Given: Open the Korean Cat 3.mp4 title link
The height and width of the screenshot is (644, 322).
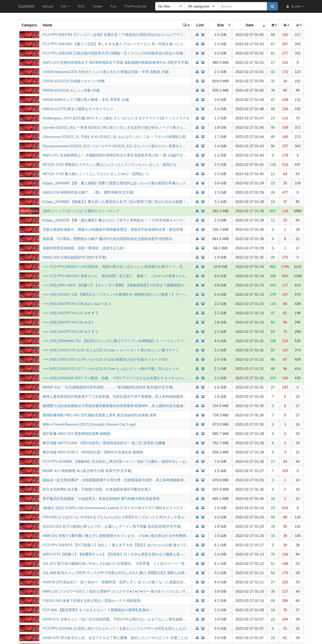Looking at the screenshot, I should 89,424.
